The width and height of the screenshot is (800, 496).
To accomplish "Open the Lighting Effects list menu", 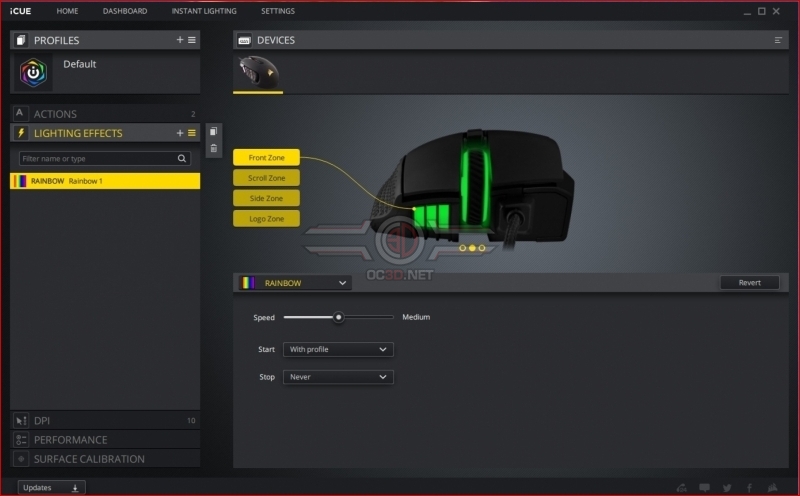I will pos(192,133).
